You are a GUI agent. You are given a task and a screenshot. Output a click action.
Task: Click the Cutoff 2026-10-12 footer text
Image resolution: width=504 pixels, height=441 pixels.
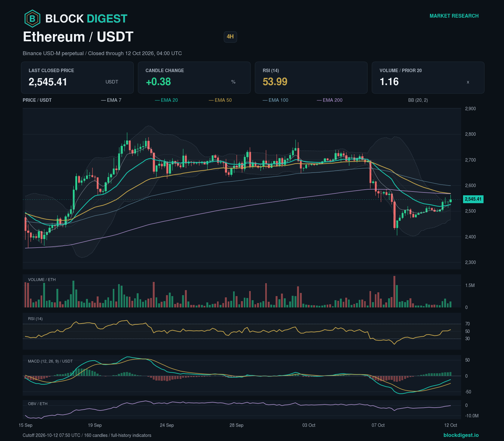87,435
